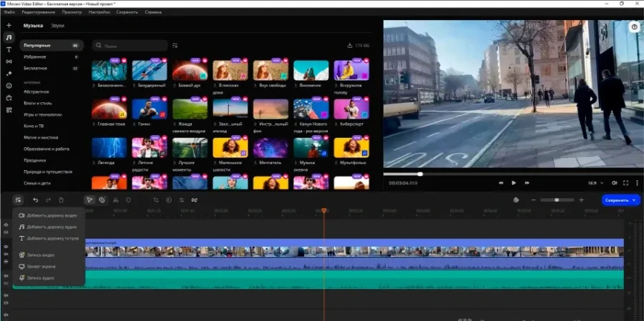This screenshot has height=321, width=644.
Task: Choose Добавить дорожку видео from popup
Action: click(49, 215)
